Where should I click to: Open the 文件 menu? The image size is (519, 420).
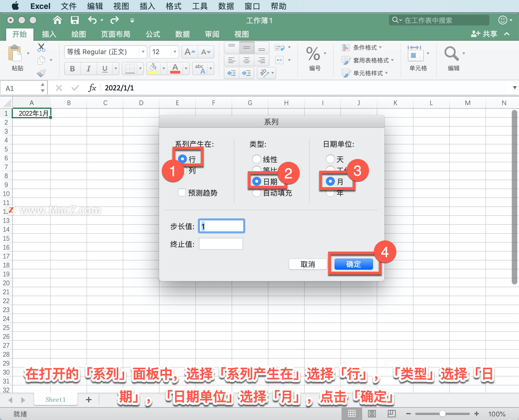(x=69, y=6)
